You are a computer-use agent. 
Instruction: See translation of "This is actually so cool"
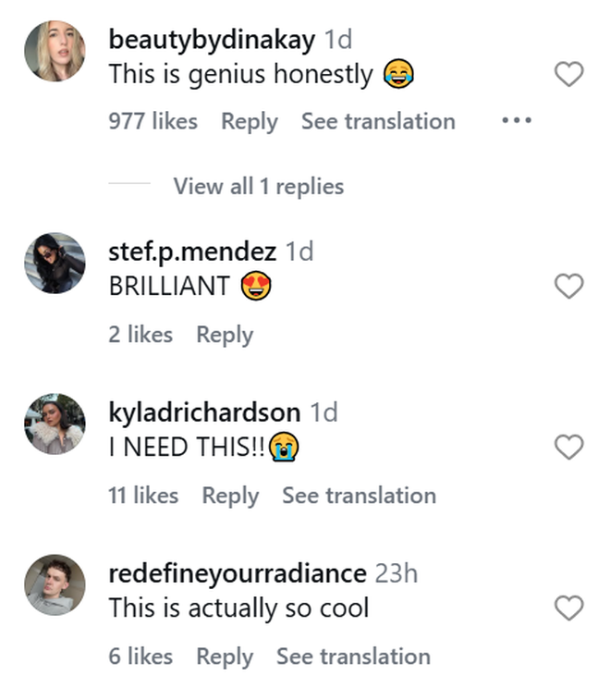click(353, 657)
